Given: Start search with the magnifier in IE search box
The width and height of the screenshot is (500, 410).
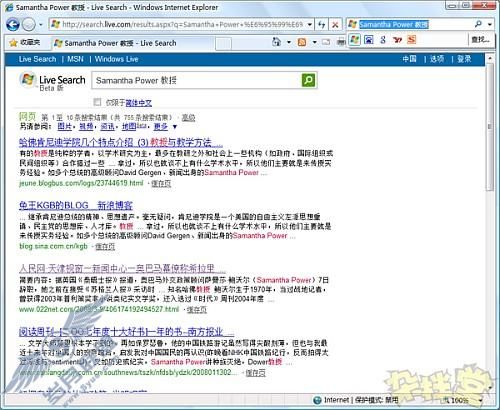Looking at the screenshot, I should pyautogui.click(x=478, y=24).
